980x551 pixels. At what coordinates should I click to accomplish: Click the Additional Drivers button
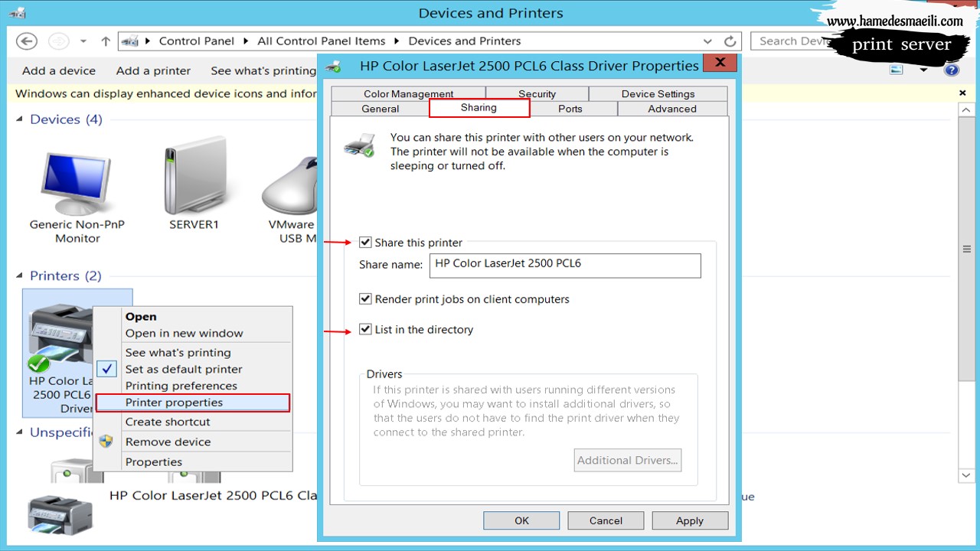click(x=628, y=460)
